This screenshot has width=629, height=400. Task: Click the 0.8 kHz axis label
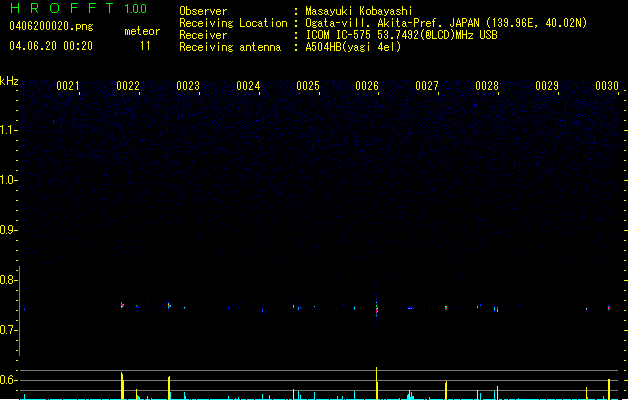[x=9, y=280]
